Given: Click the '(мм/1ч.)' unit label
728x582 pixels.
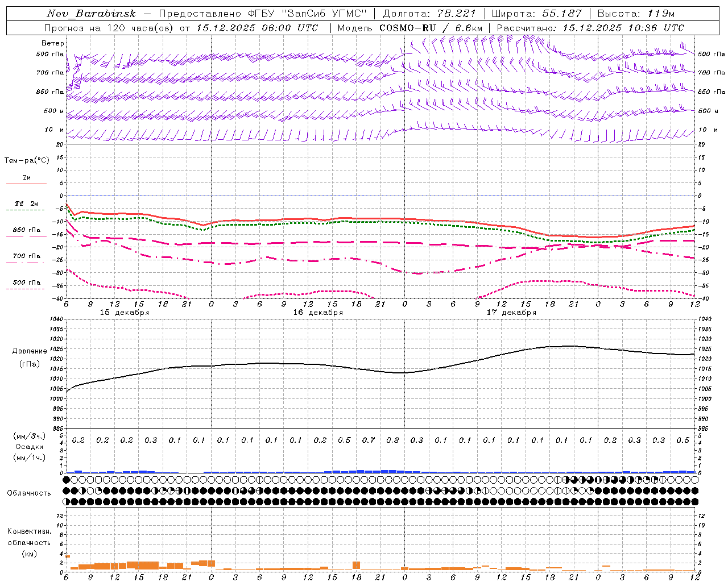Looking at the screenshot, I should 30,458.
